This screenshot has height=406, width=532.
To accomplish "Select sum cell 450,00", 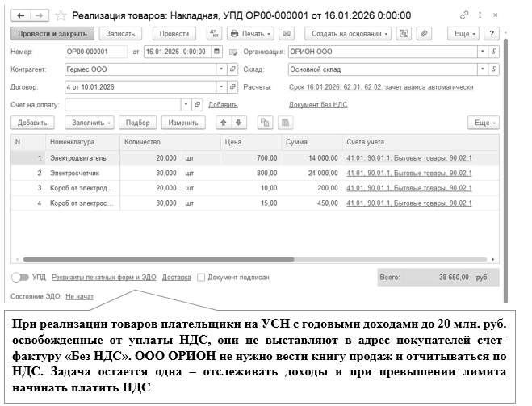I will tap(312, 203).
